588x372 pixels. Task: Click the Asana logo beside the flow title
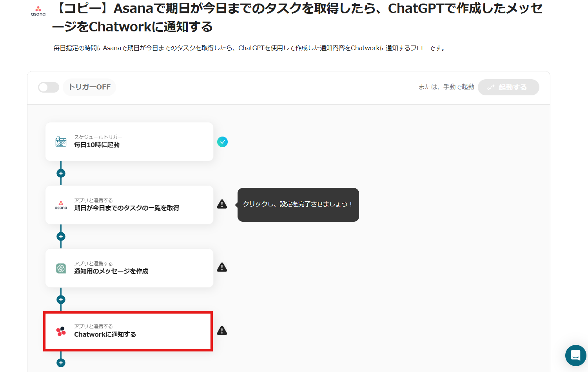click(x=38, y=11)
